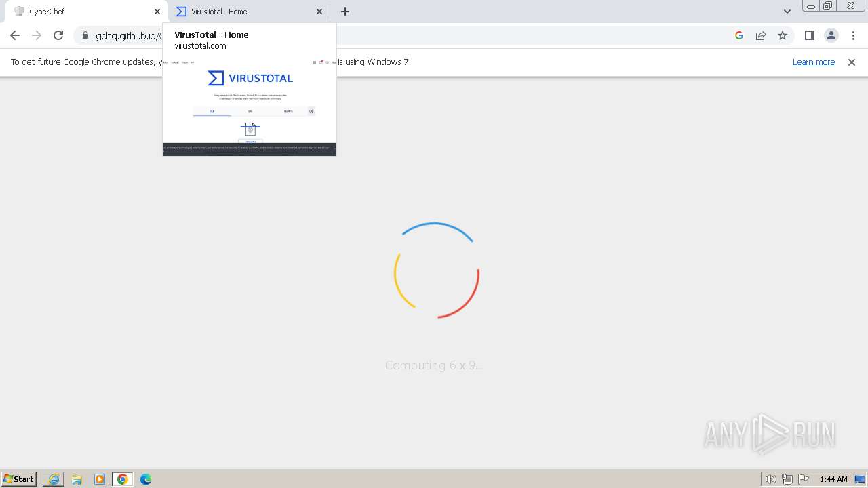The width and height of the screenshot is (868, 488).
Task: Click the system clock 1:44 AM
Action: pos(833,479)
